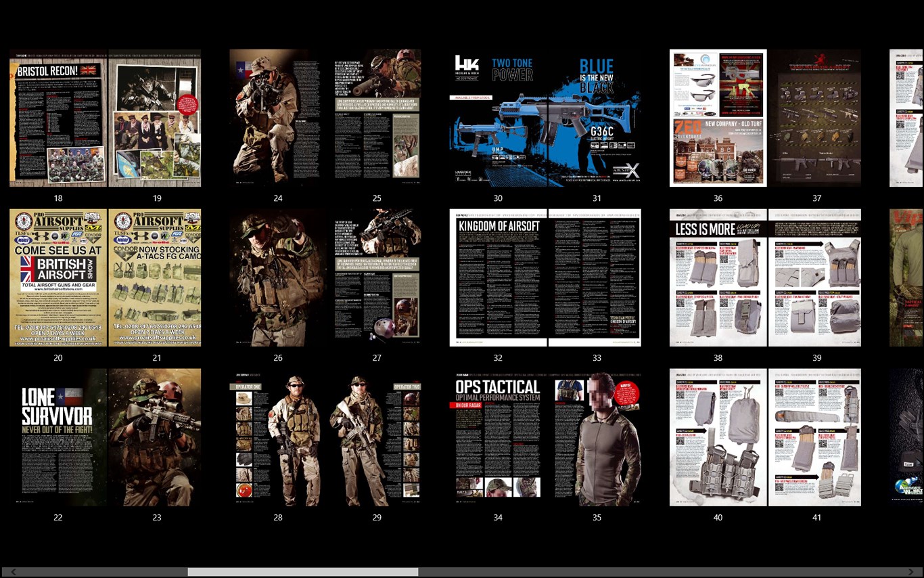Open the page 26 camouflaged soldier thumbnail

[278, 277]
